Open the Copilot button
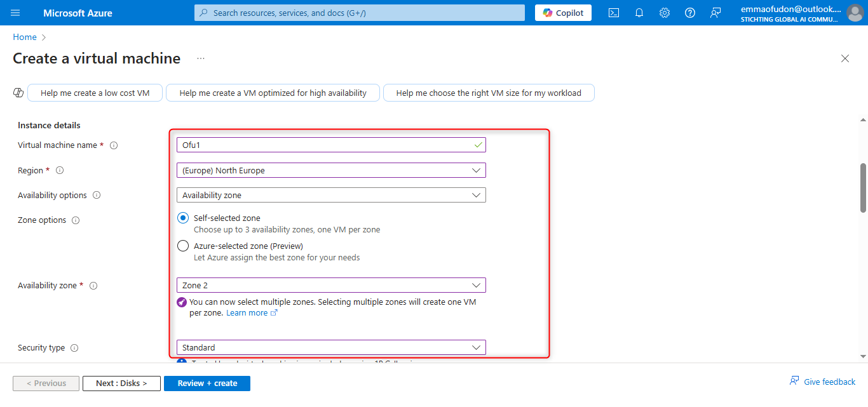868x407 pixels. pyautogui.click(x=563, y=13)
